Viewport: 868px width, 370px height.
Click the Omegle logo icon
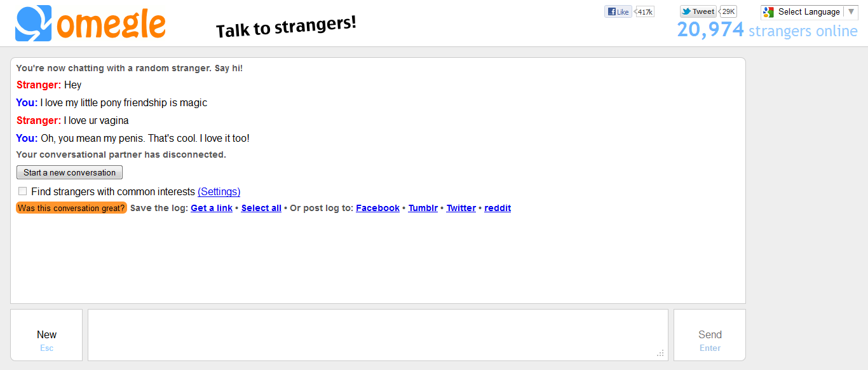(x=34, y=24)
